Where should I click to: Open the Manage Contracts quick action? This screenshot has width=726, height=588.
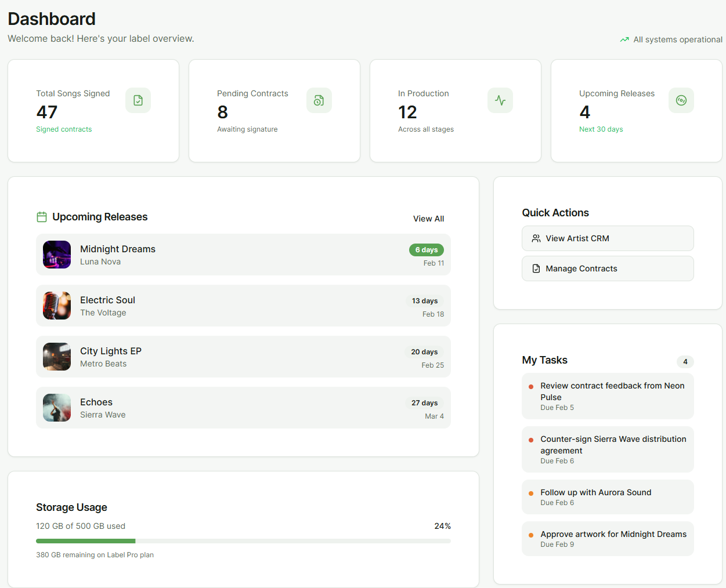(608, 268)
